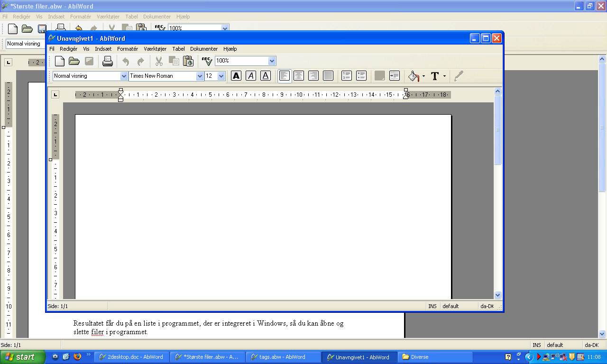Print the document with printer icon
Image resolution: width=607 pixels, height=364 pixels.
(x=108, y=61)
